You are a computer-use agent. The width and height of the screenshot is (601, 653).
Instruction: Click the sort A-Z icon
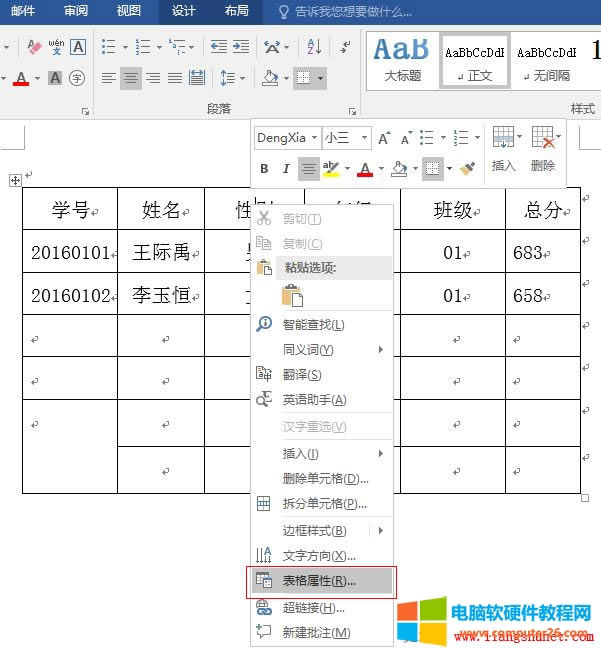pyautogui.click(x=314, y=47)
